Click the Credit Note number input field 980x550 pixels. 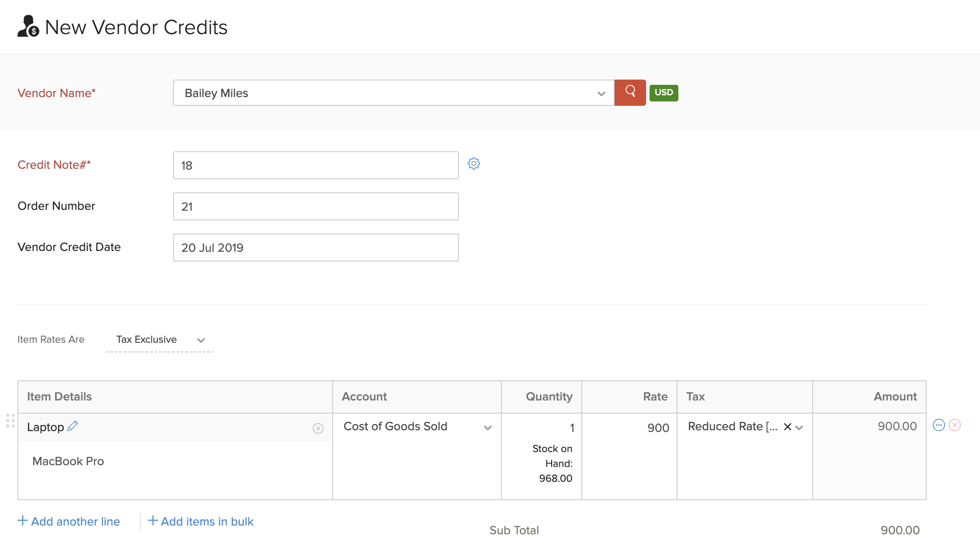tap(315, 165)
